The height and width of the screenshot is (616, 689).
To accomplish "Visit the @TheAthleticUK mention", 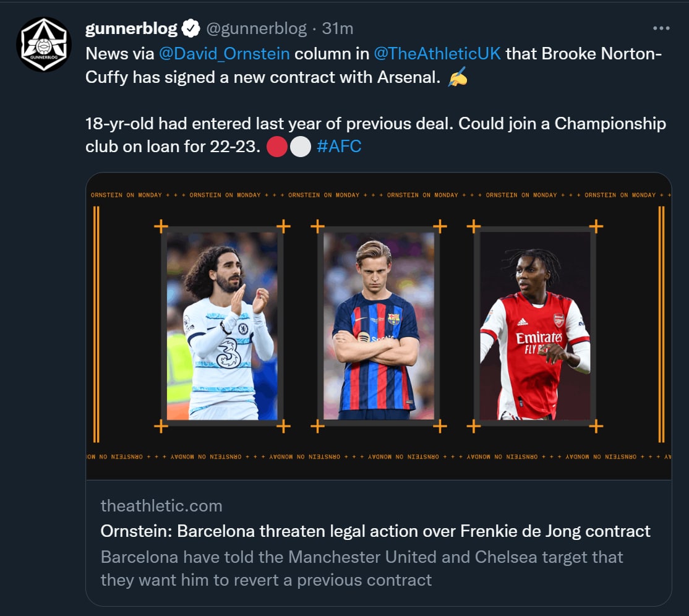I will click(x=437, y=54).
